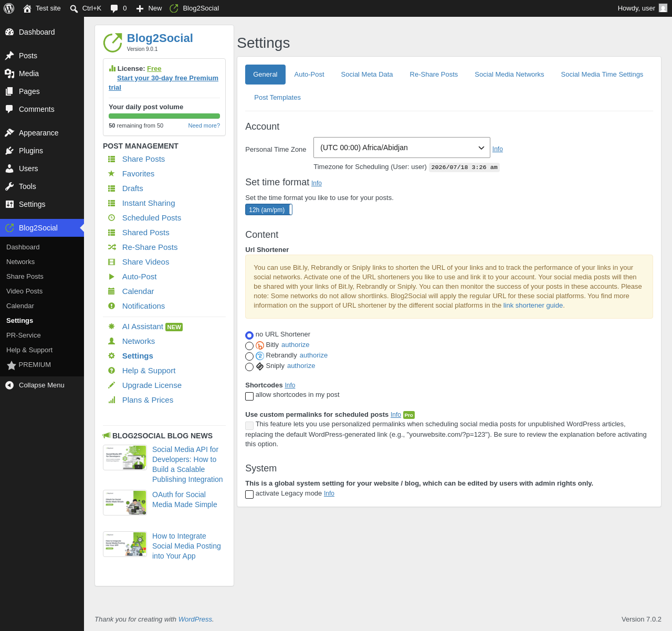Click the daily post volume progress bar

[x=164, y=116]
